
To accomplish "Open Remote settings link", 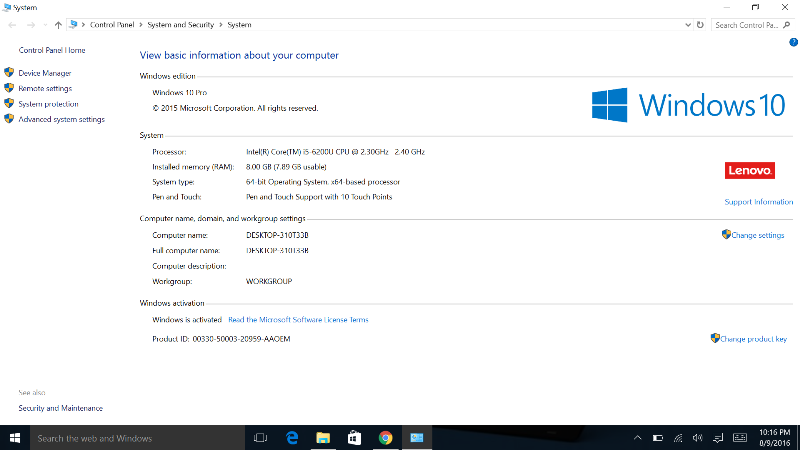I will 45,88.
